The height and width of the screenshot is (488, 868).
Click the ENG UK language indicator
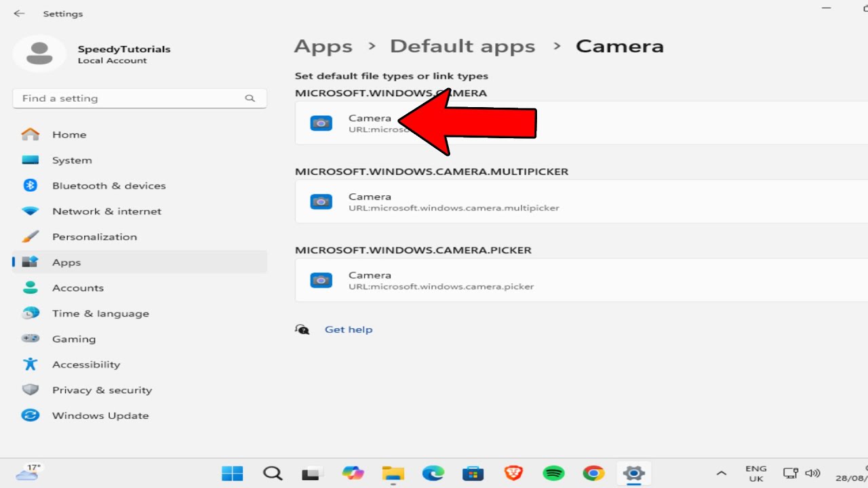[756, 473]
